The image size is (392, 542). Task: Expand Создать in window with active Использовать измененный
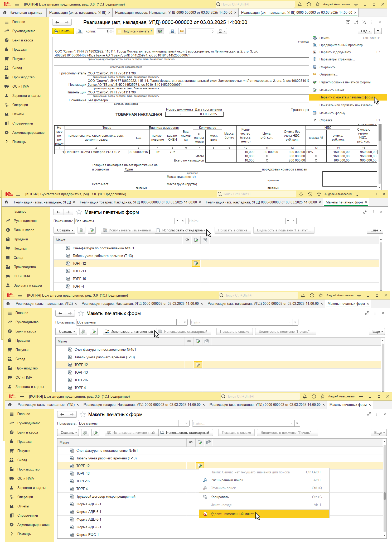(x=66, y=332)
